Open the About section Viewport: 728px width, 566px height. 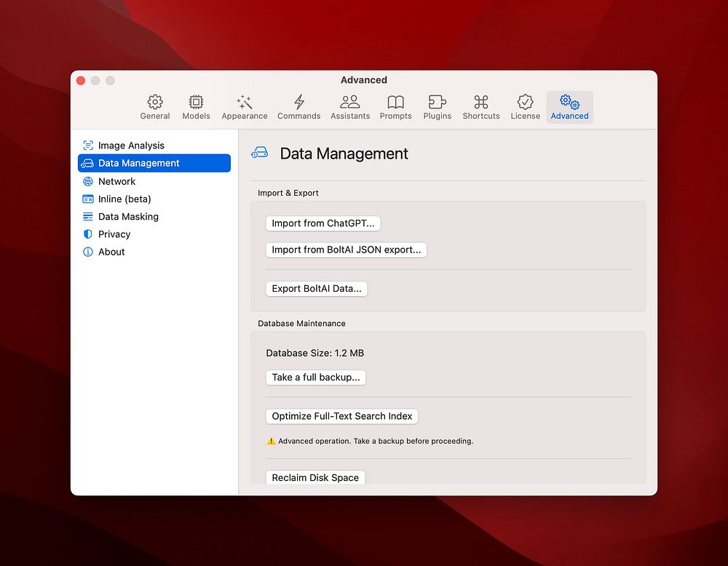point(111,252)
